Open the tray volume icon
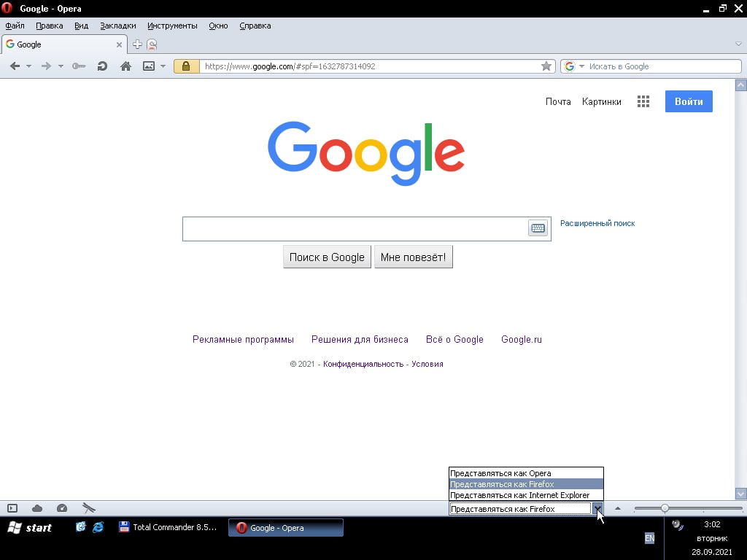This screenshot has height=560, width=747. (677, 525)
